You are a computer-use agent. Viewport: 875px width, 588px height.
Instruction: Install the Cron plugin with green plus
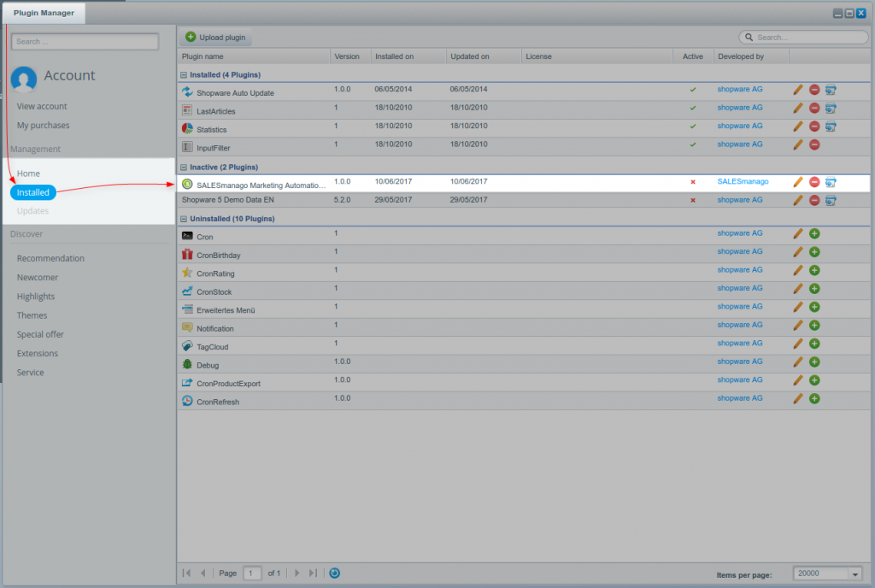pyautogui.click(x=814, y=234)
